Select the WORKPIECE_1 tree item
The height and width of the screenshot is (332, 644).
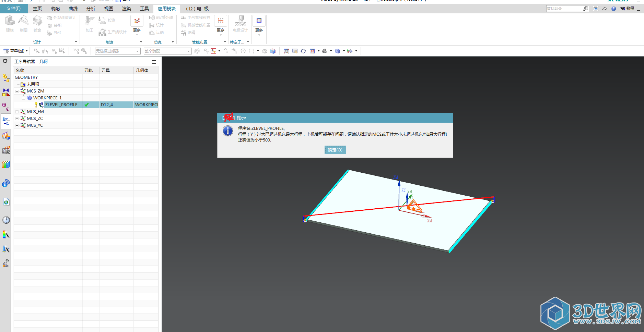(x=47, y=98)
